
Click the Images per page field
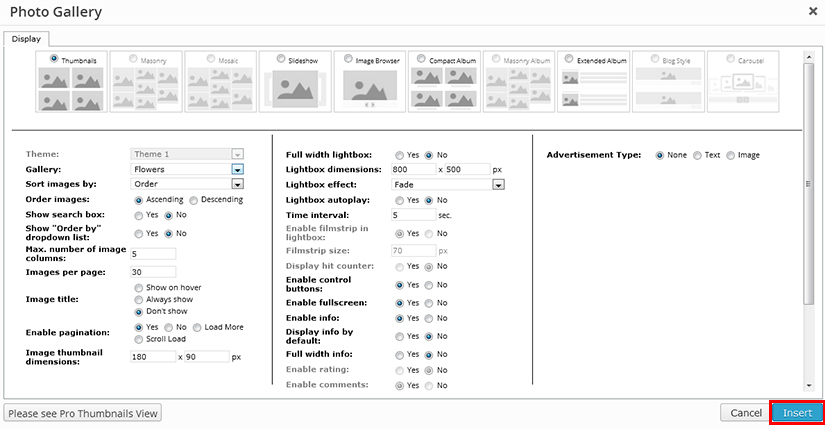click(x=153, y=271)
